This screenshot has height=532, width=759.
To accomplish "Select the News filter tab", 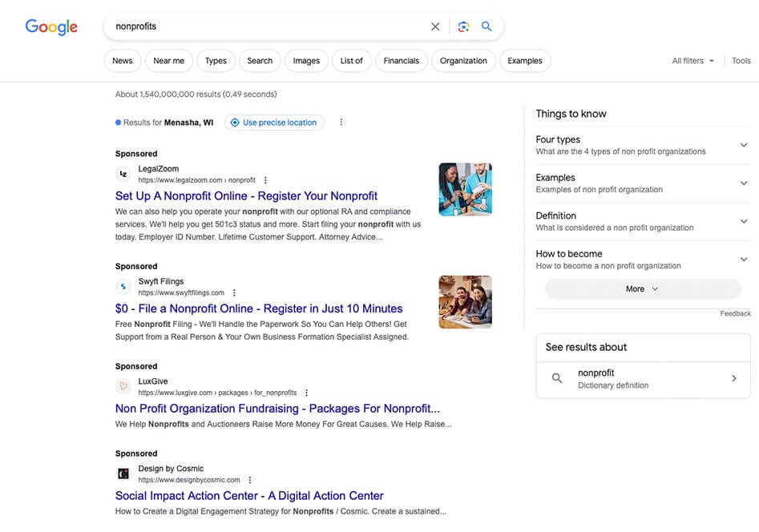I will point(123,61).
